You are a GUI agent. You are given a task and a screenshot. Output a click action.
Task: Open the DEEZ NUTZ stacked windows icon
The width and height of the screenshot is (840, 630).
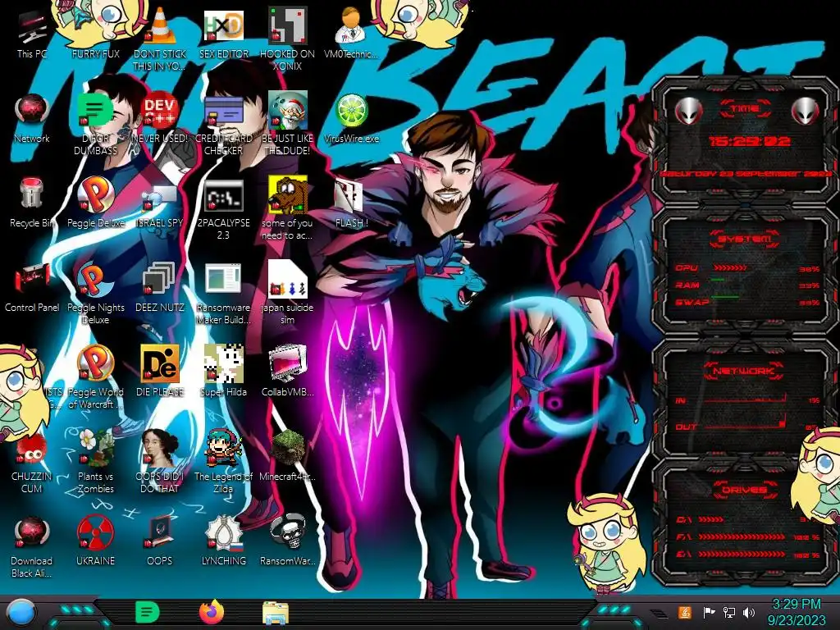158,280
